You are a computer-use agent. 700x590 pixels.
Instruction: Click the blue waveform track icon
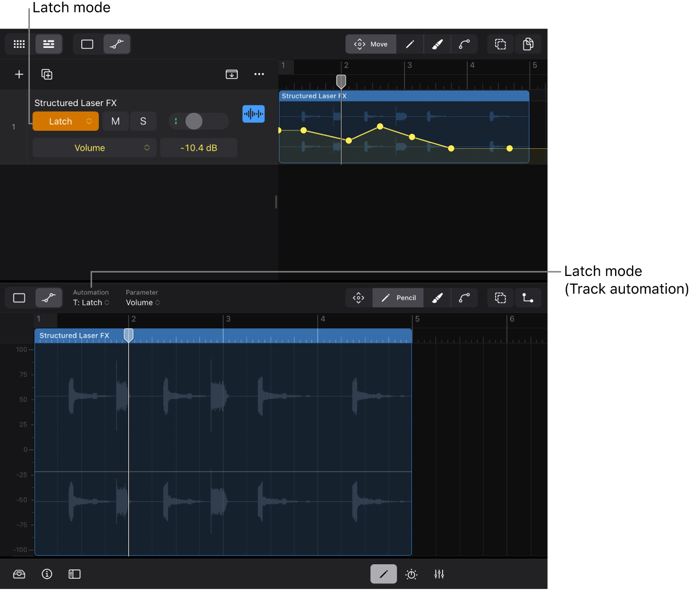[253, 114]
